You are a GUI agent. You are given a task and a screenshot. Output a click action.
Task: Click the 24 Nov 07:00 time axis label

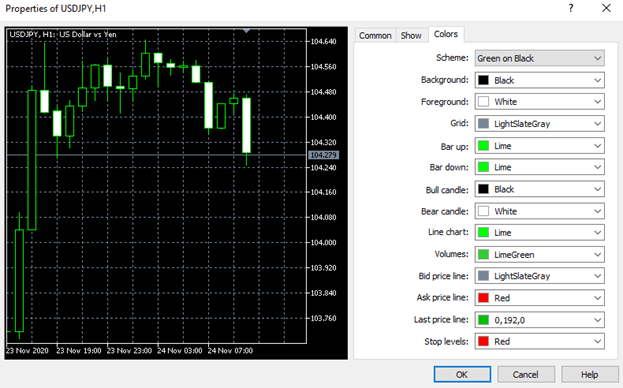click(x=230, y=351)
